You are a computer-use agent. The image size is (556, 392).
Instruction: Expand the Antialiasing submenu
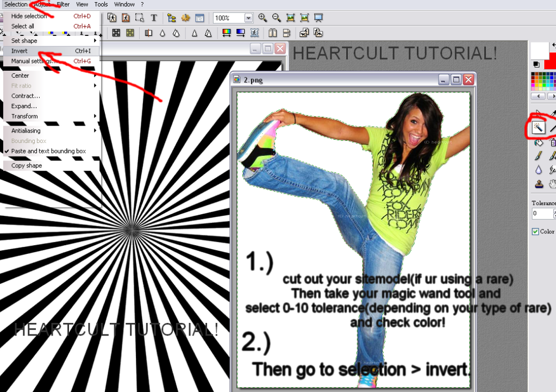pos(52,130)
